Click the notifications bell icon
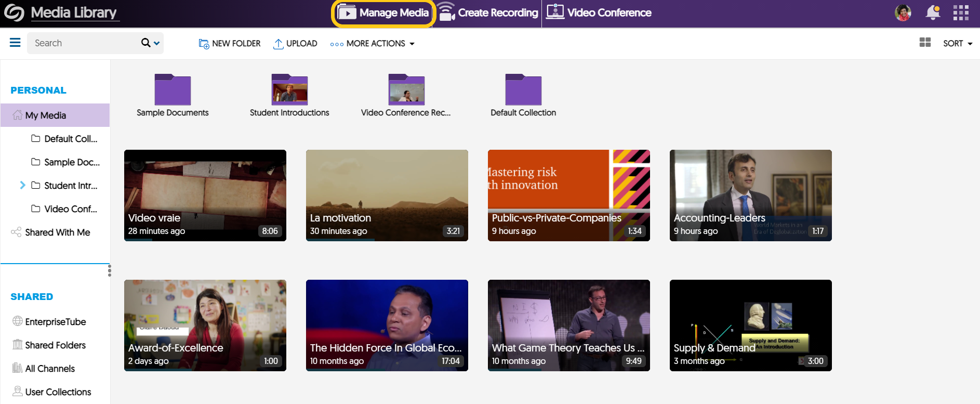Image resolution: width=980 pixels, height=404 pixels. tap(933, 12)
